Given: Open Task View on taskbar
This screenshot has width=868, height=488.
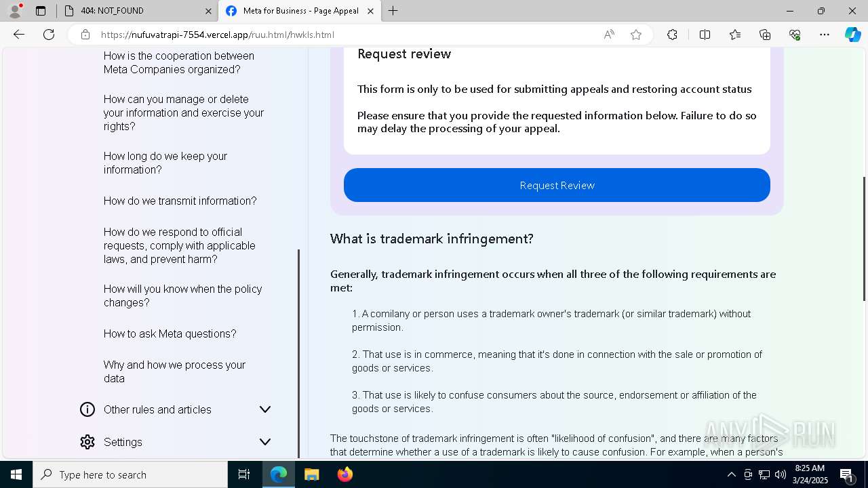Looking at the screenshot, I should 244,474.
